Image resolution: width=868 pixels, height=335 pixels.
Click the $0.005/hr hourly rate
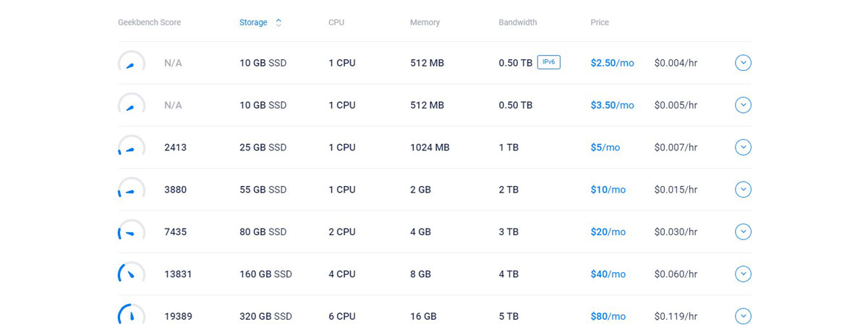[x=676, y=105]
